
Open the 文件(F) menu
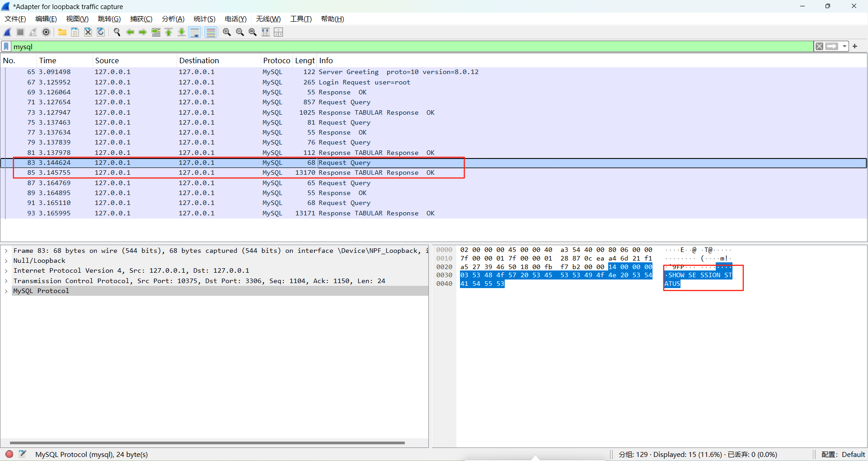15,19
